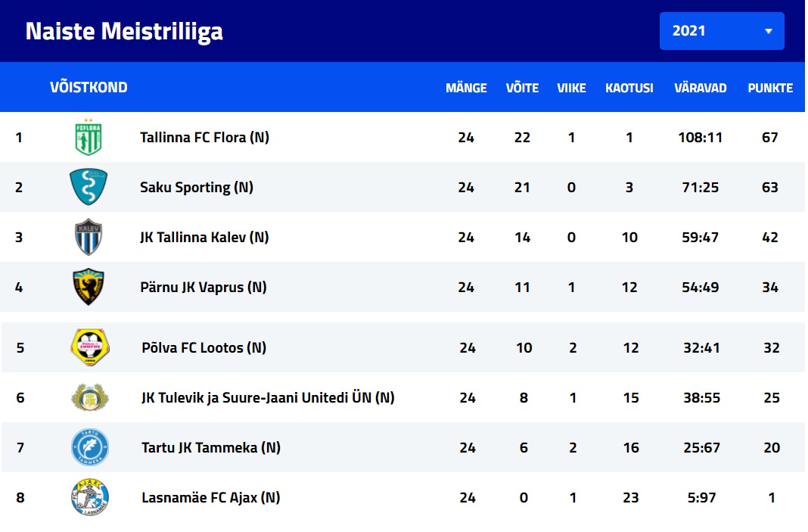Click the season dropdown arrow
The image size is (808, 532).
769,31
